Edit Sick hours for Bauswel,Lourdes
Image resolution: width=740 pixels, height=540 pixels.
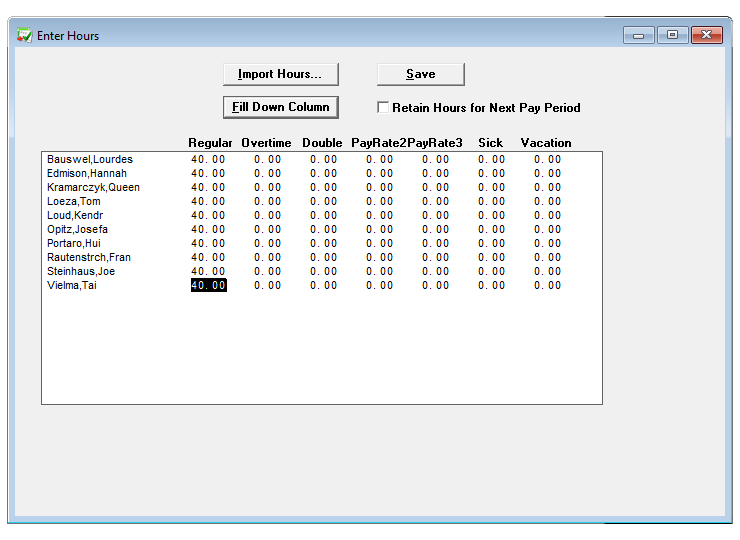[491, 160]
